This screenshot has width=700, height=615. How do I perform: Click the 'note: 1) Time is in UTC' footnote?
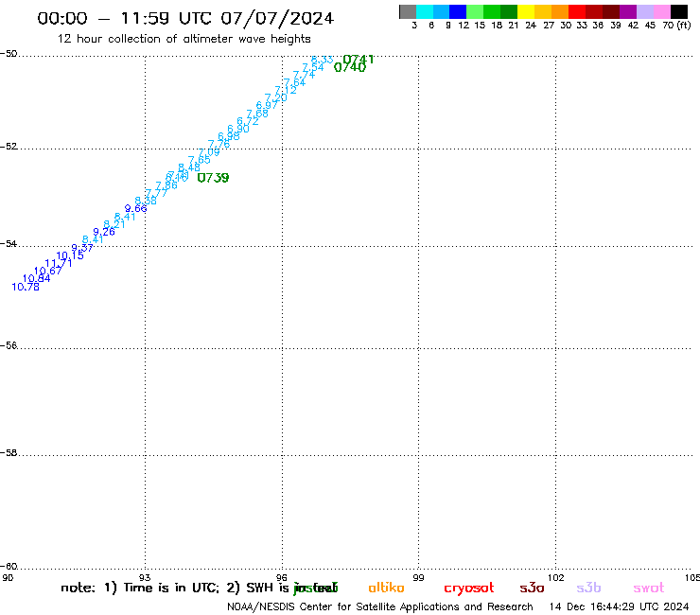(x=140, y=588)
